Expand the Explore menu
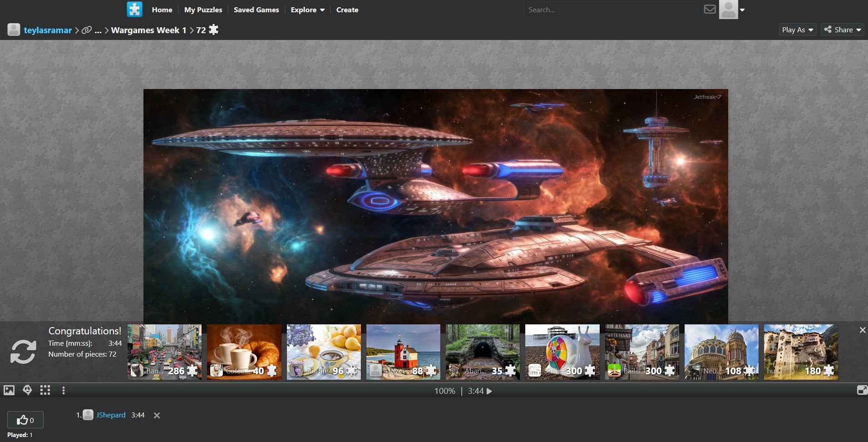Screen dimensions: 868x442 tap(307, 10)
